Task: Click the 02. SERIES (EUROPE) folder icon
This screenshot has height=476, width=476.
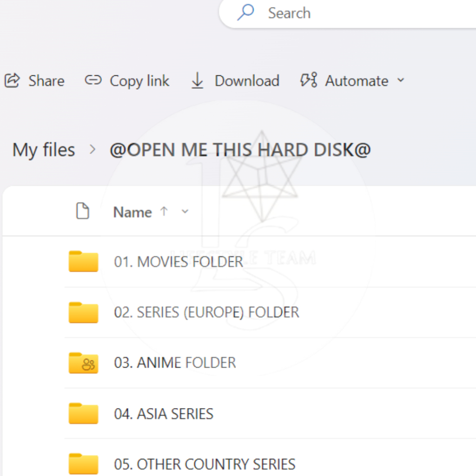Action: pyautogui.click(x=83, y=312)
